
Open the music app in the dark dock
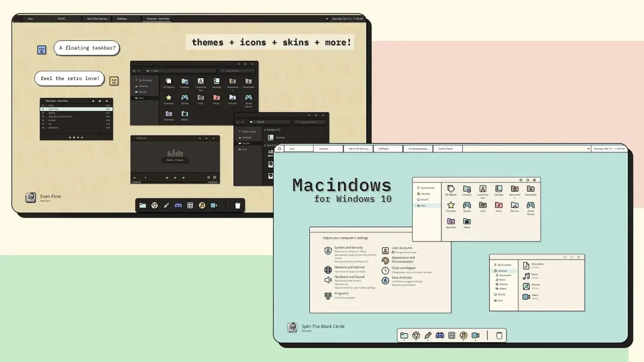[x=202, y=206]
